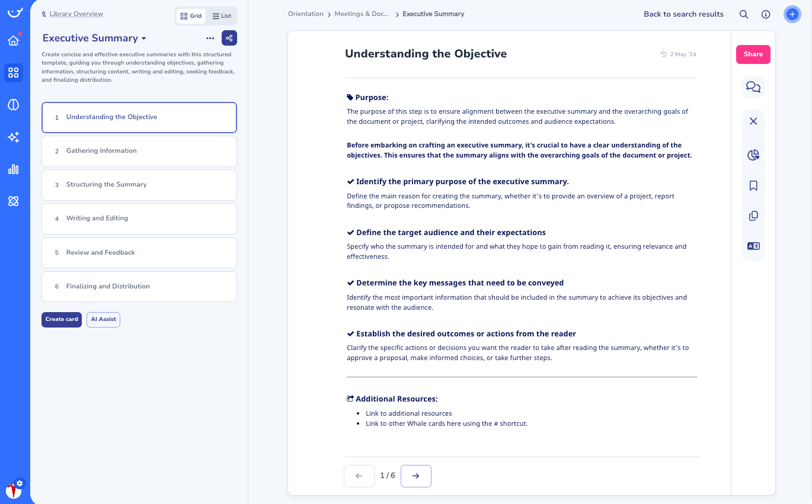The width and height of the screenshot is (812, 504).
Task: Select step 3 Structuring the Summary
Action: (139, 184)
